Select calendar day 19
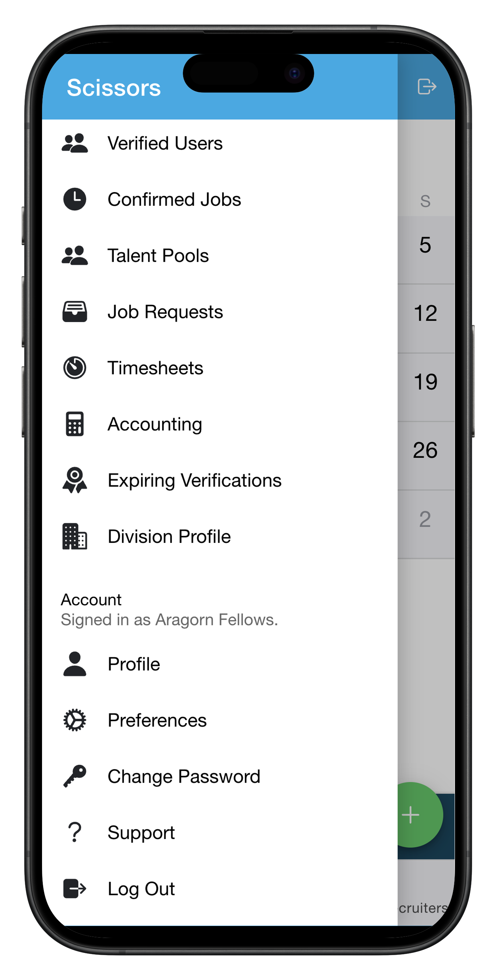 (426, 382)
